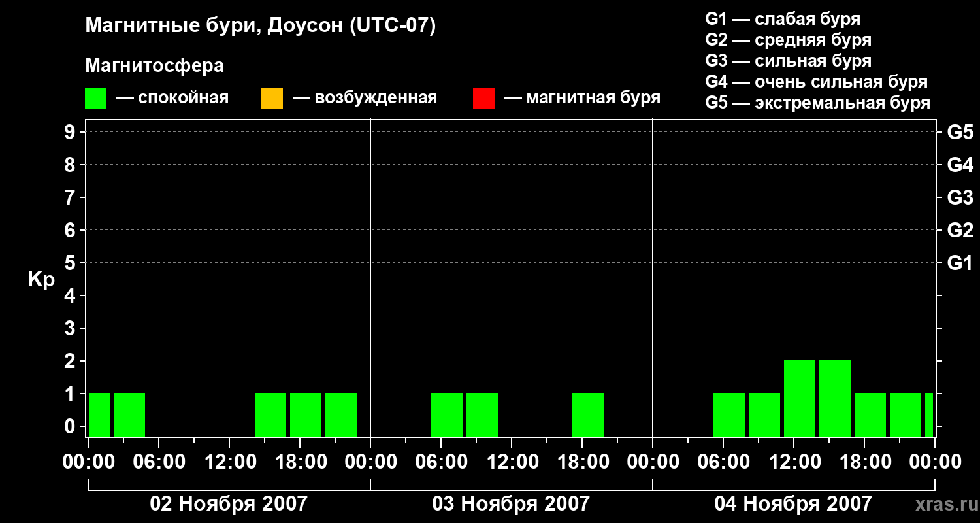
Task: Click the narrow last bar before midnight 04 Ноября
Action: (929, 414)
